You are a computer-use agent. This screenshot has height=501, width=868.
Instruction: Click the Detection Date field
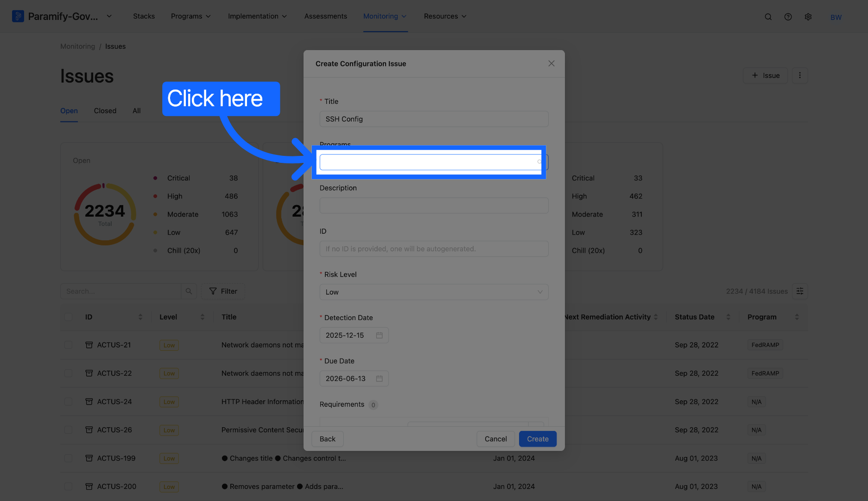pos(354,335)
